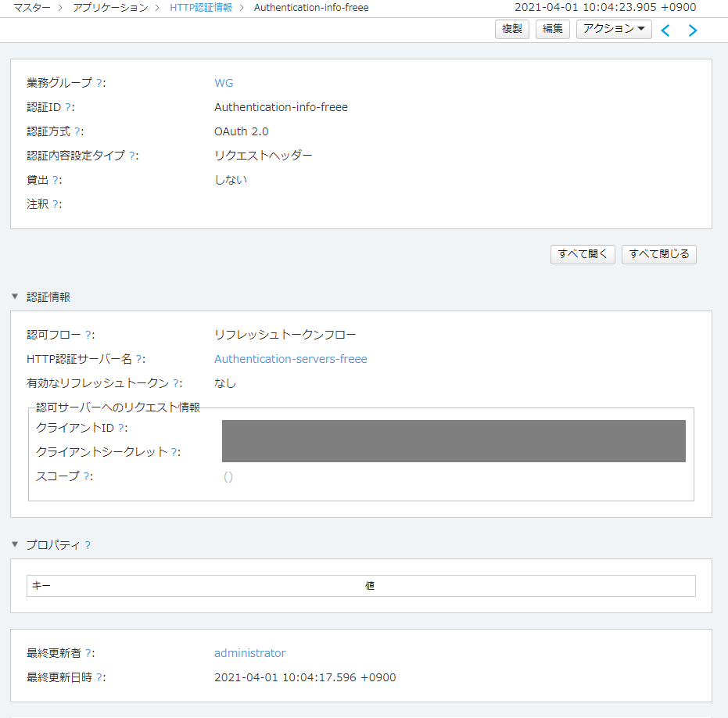
Task: Click the キー column header
Action: pos(41,586)
